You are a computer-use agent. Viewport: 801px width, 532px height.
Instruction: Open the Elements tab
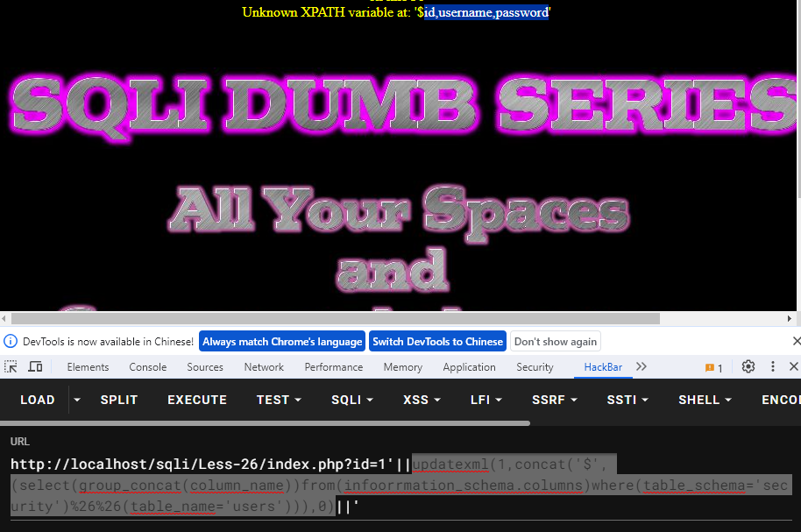[88, 367]
